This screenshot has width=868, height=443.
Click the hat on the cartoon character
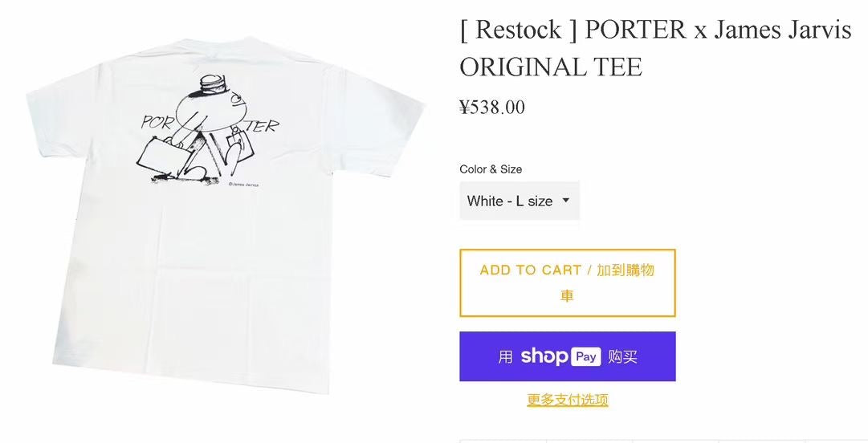click(212, 84)
